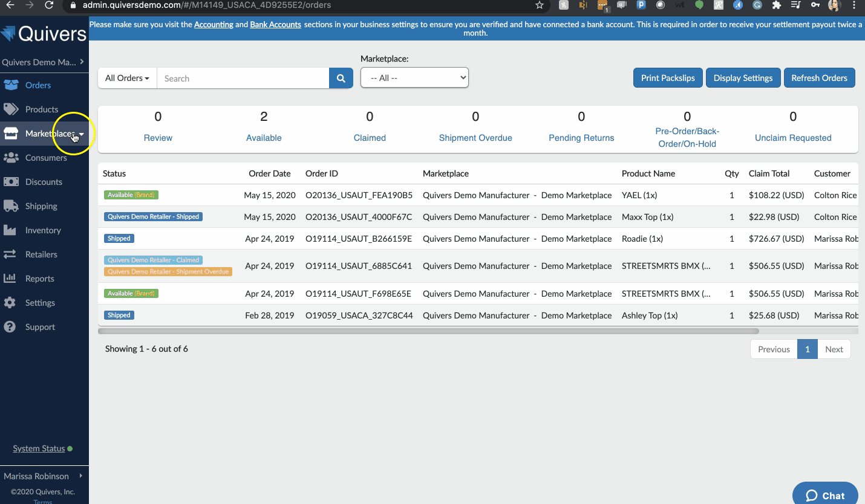865x504 pixels.
Task: Open order O20136_USAUT_4000F67C
Action: click(x=359, y=217)
